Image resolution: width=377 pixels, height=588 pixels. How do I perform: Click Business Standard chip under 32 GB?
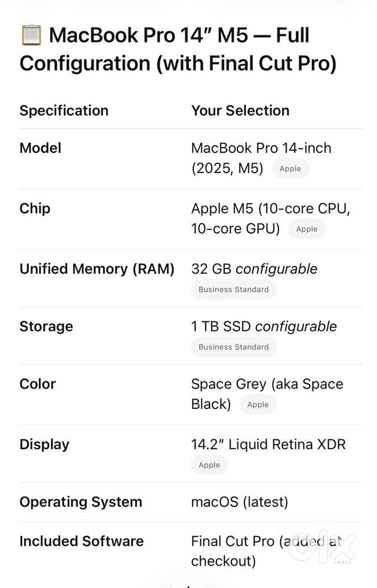coord(233,290)
